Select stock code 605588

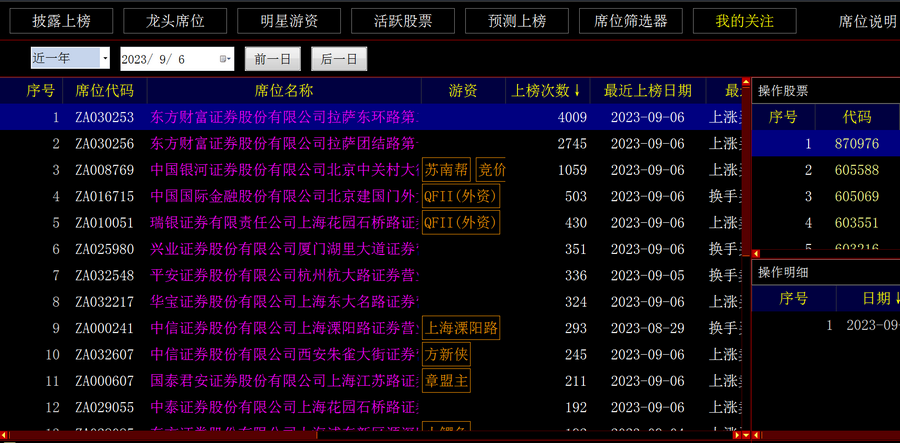pos(856,170)
